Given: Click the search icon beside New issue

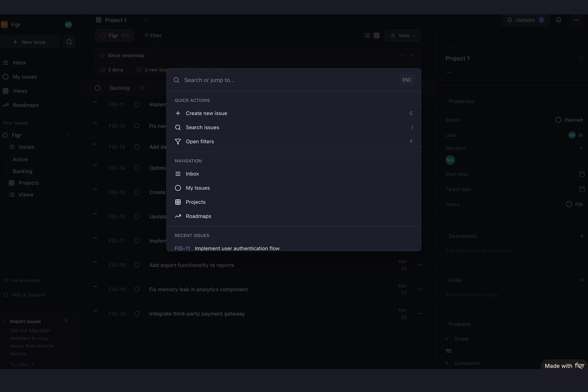Looking at the screenshot, I should point(69,42).
